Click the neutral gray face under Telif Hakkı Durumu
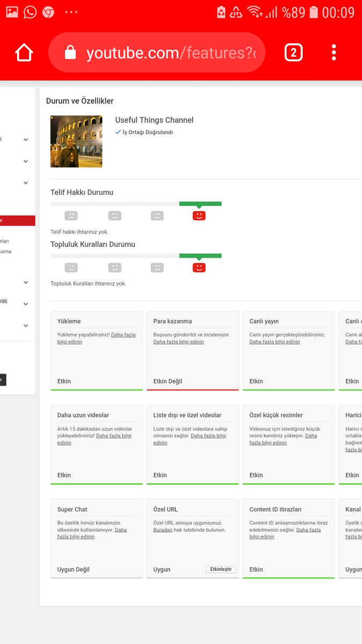The image size is (362, 644). (x=157, y=216)
